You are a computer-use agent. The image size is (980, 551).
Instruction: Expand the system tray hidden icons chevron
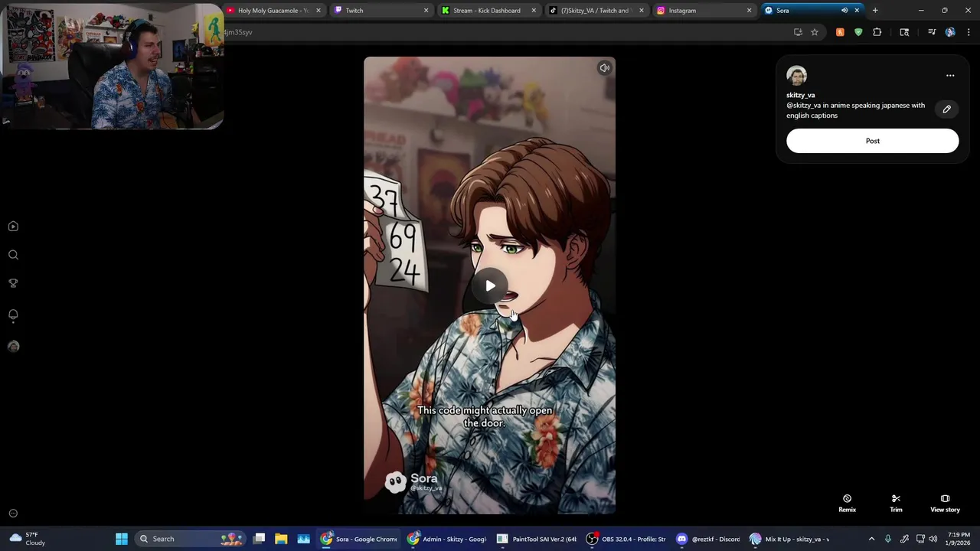point(871,539)
